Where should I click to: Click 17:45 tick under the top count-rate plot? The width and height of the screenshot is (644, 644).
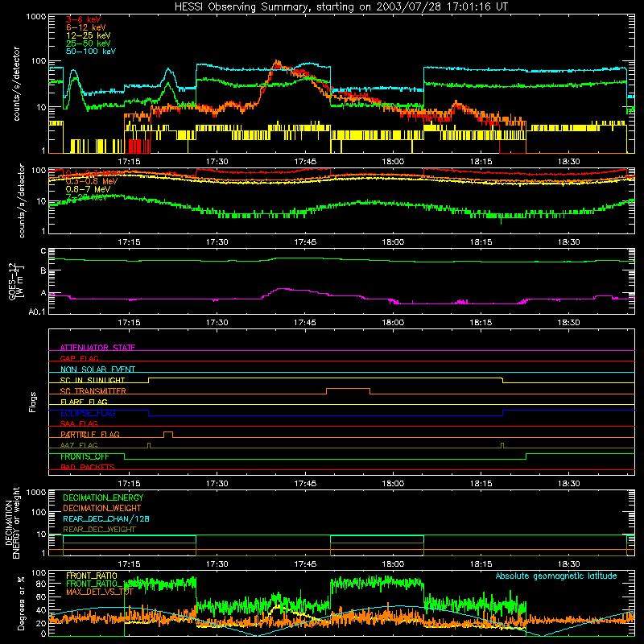pos(305,162)
